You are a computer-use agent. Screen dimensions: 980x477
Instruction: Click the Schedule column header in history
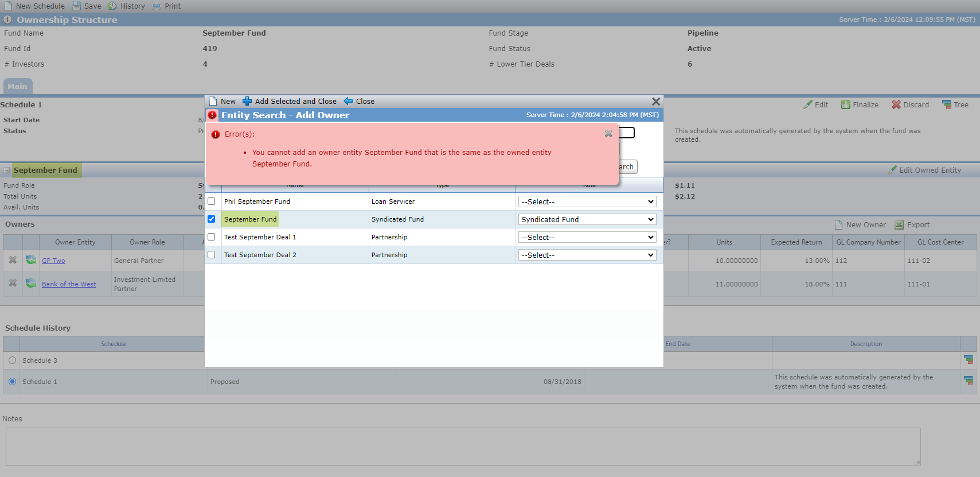click(x=114, y=344)
